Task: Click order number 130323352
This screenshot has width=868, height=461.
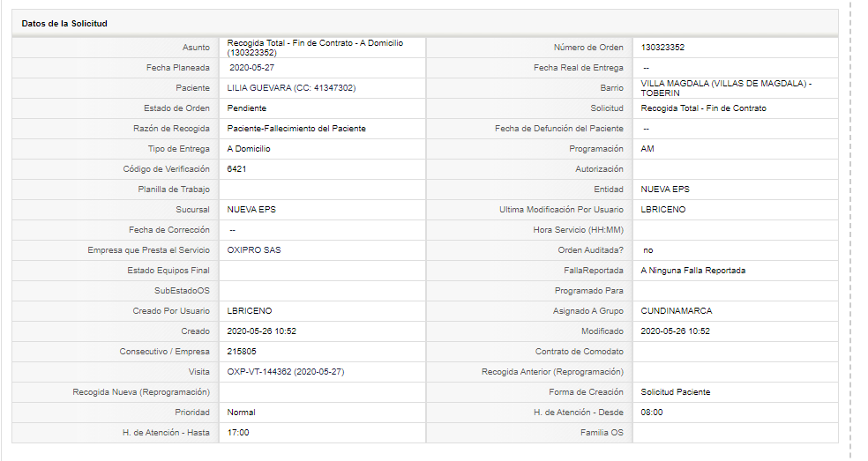Action: pos(662,48)
